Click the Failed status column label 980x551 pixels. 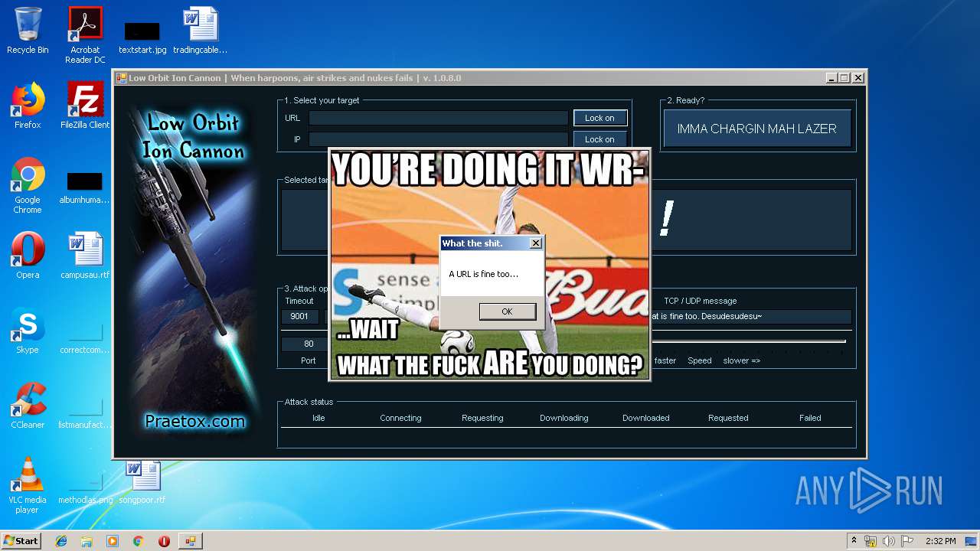[x=810, y=418]
